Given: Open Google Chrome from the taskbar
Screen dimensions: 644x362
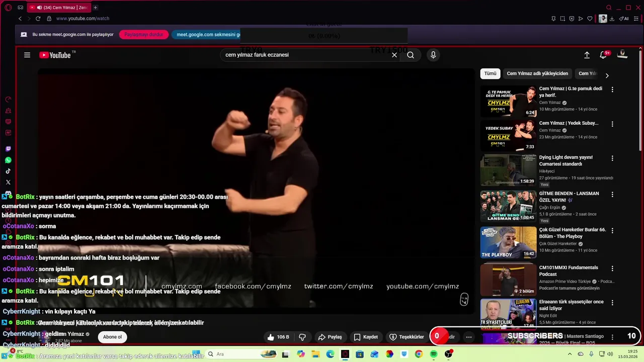Looking at the screenshot, I should click(x=419, y=354).
